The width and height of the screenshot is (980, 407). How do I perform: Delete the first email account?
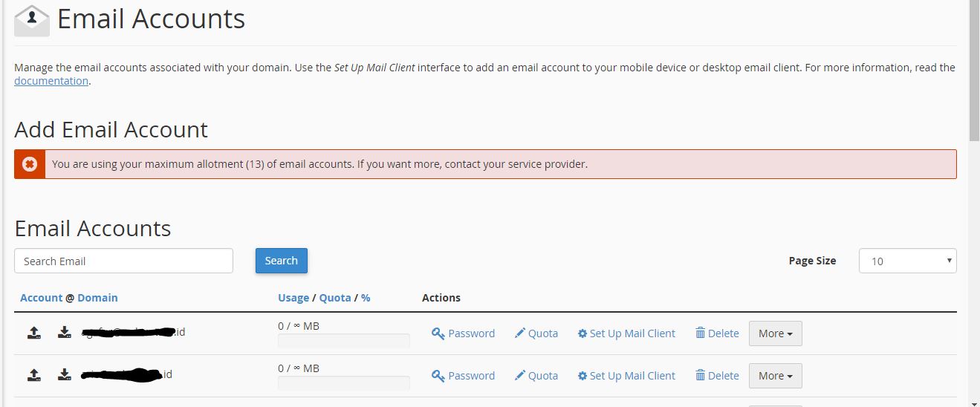pyautogui.click(x=717, y=333)
